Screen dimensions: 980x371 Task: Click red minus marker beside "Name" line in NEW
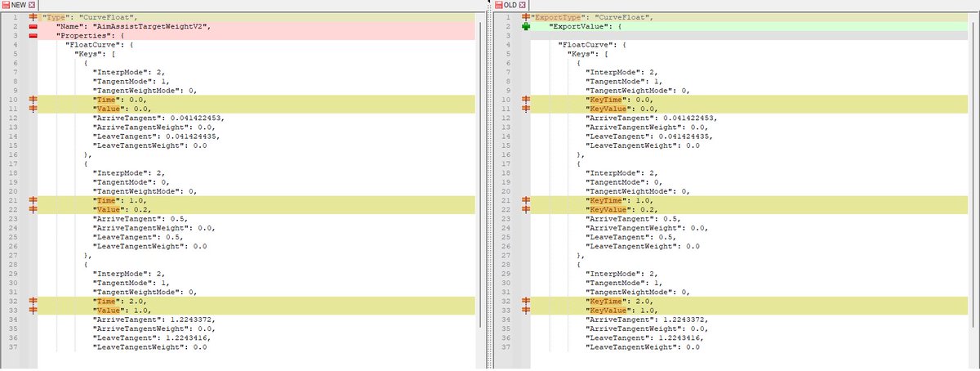pos(33,26)
